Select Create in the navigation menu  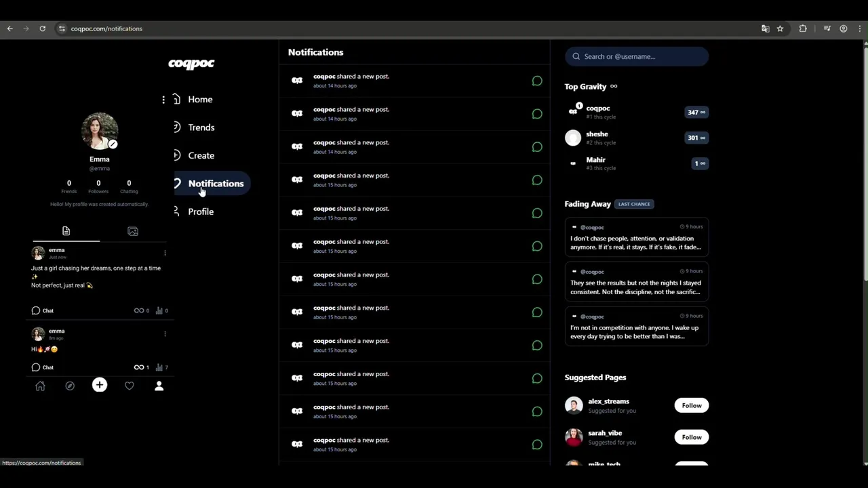pos(201,155)
